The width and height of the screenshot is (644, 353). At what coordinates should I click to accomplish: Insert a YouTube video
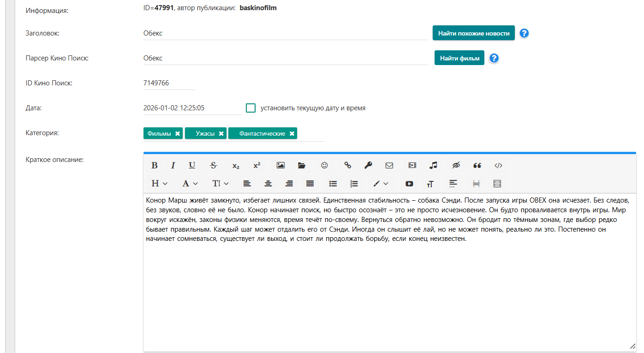[409, 184]
